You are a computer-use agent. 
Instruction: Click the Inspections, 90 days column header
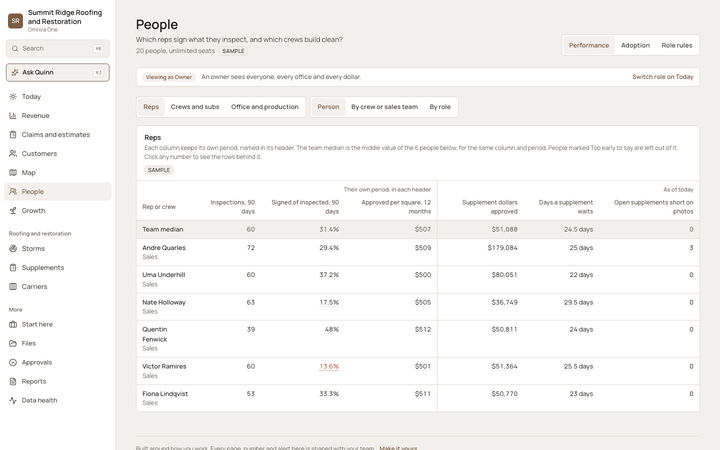tap(232, 207)
